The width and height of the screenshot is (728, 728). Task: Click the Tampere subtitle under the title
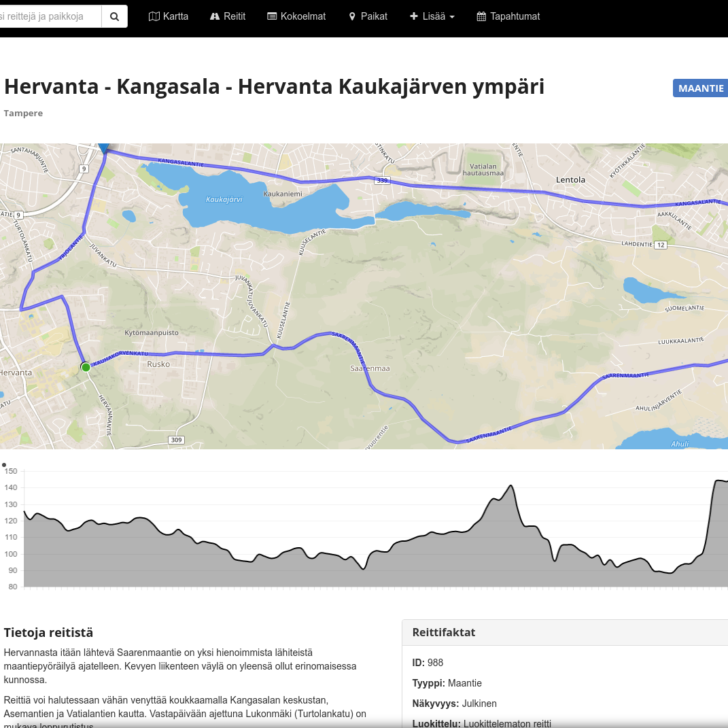[x=23, y=113]
